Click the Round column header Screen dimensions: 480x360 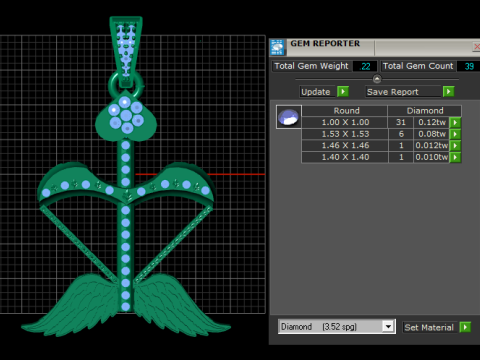click(345, 111)
